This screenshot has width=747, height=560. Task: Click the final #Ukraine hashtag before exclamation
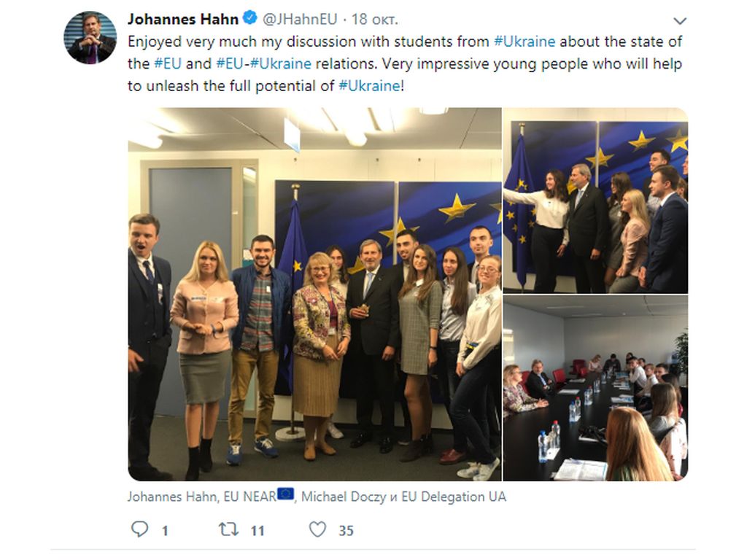[x=369, y=86]
